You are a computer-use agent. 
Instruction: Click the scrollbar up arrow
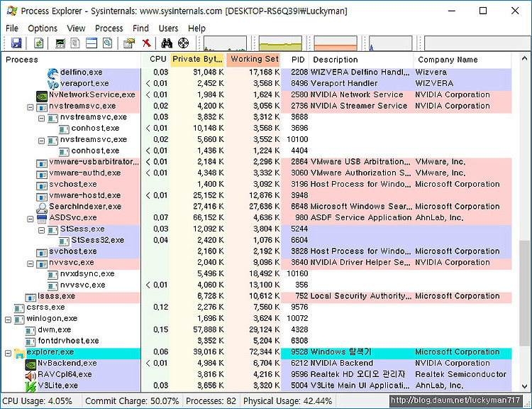point(524,59)
